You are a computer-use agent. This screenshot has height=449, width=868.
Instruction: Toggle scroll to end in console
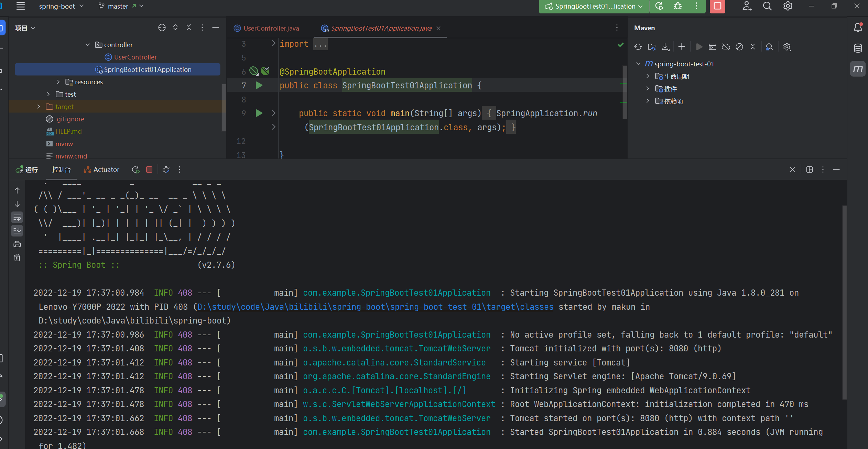17,231
